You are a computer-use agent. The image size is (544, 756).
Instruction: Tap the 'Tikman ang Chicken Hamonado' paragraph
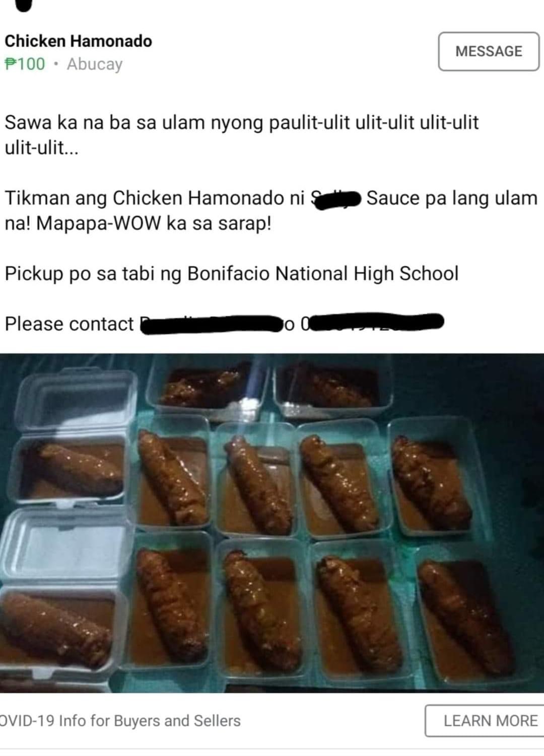click(x=271, y=210)
